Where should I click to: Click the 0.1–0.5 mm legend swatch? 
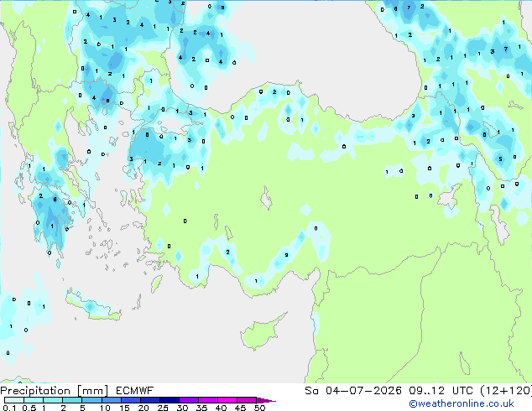tap(14, 400)
